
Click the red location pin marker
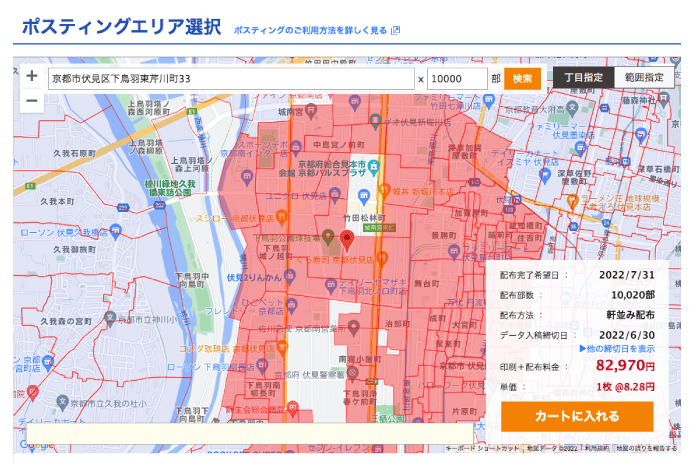(347, 240)
